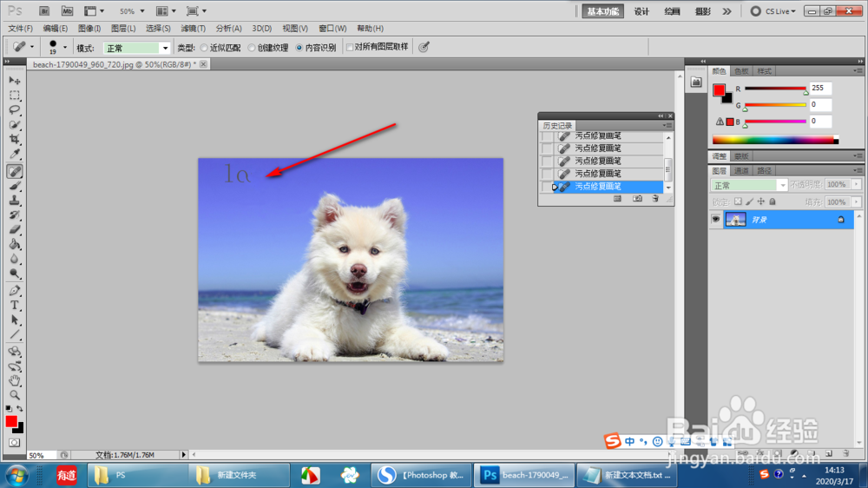Select the Horizontal Type tool
This screenshot has height=488, width=868.
[x=15, y=305]
